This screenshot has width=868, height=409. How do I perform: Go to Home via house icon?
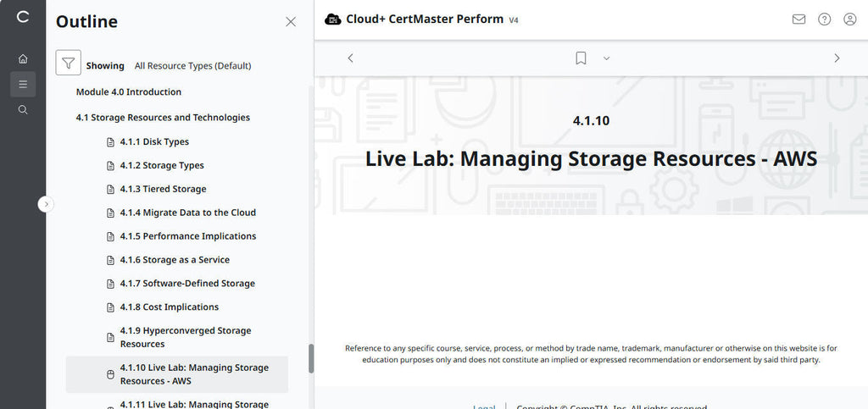(23, 58)
